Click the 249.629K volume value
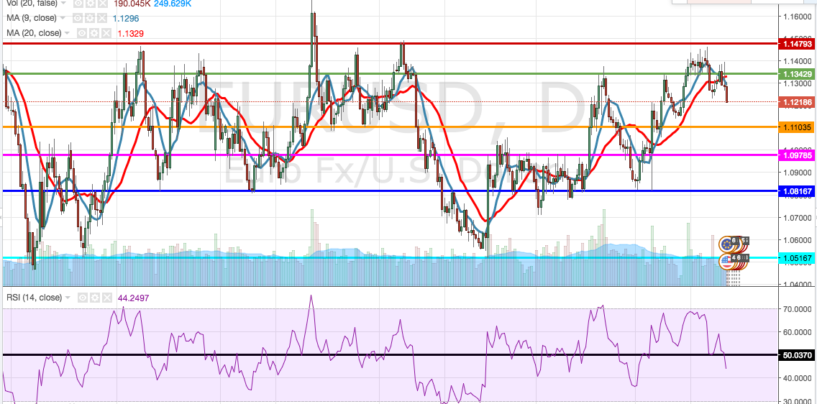The image size is (817, 404). 172,3
